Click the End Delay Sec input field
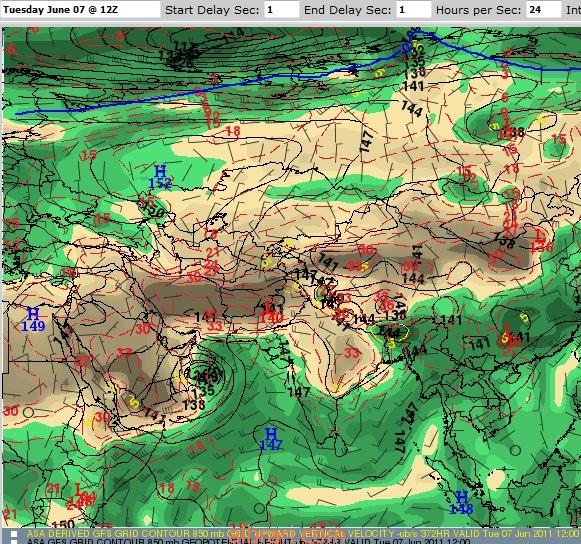The width and height of the screenshot is (581, 544). click(414, 10)
